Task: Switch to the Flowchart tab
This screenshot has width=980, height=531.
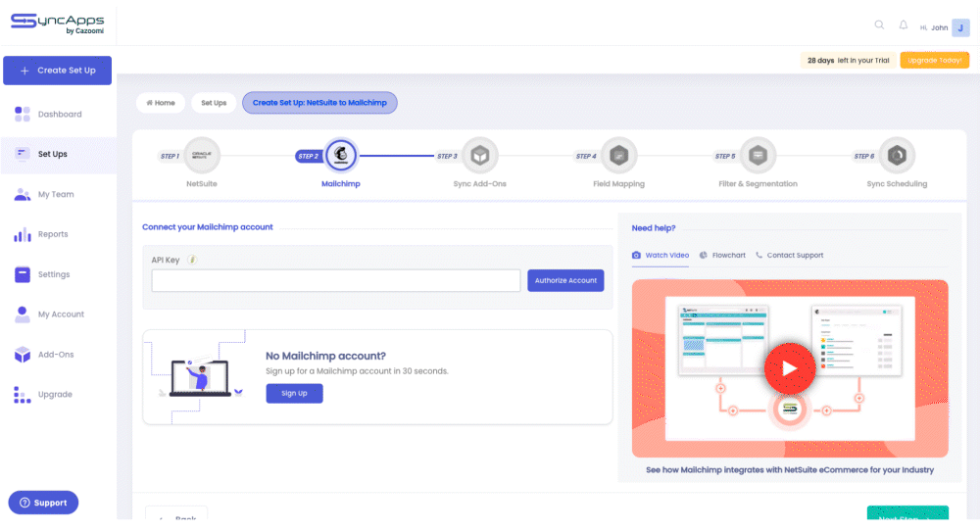Action: (x=722, y=255)
